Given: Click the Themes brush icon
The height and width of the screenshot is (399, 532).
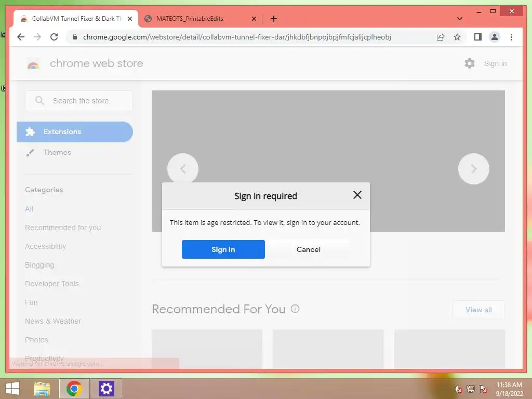Looking at the screenshot, I should pyautogui.click(x=30, y=153).
